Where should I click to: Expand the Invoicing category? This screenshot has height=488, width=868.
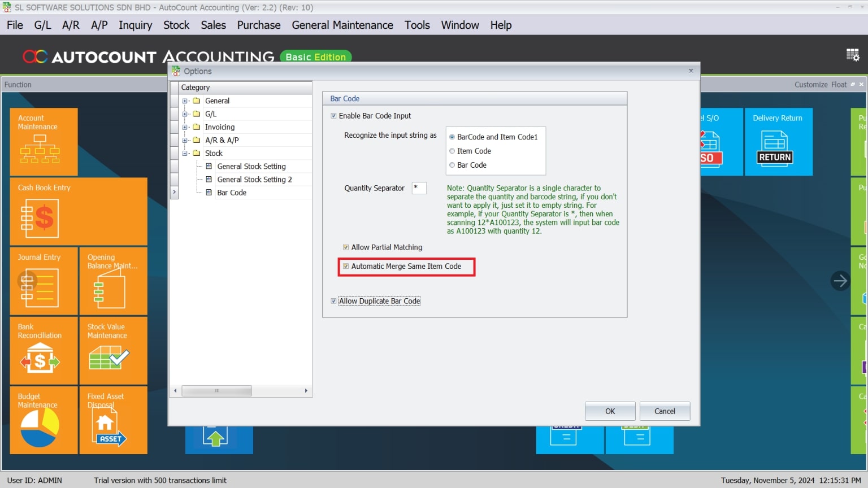[x=185, y=127]
